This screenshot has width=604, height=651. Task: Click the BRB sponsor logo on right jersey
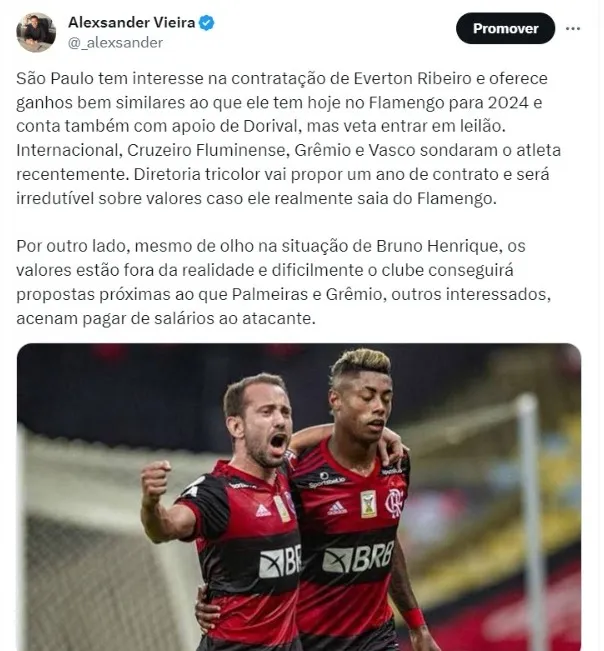tap(358, 557)
